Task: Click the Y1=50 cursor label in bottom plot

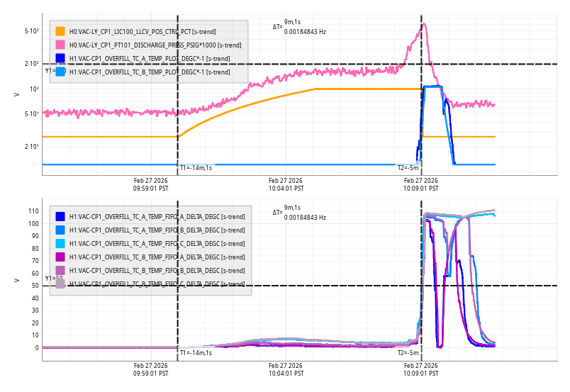Action: [54, 279]
